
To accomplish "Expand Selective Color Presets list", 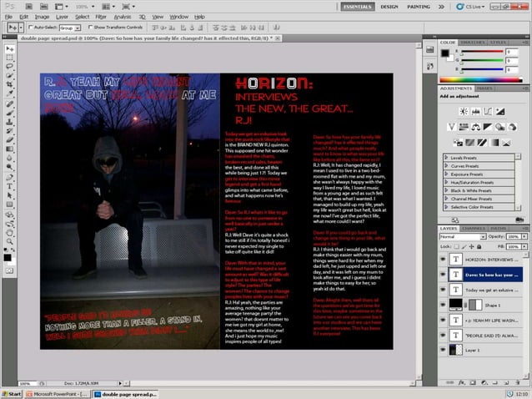I will (x=446, y=207).
